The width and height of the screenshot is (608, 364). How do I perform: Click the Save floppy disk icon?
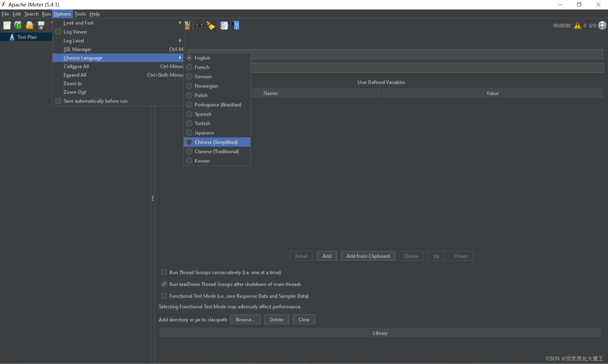[x=41, y=26]
